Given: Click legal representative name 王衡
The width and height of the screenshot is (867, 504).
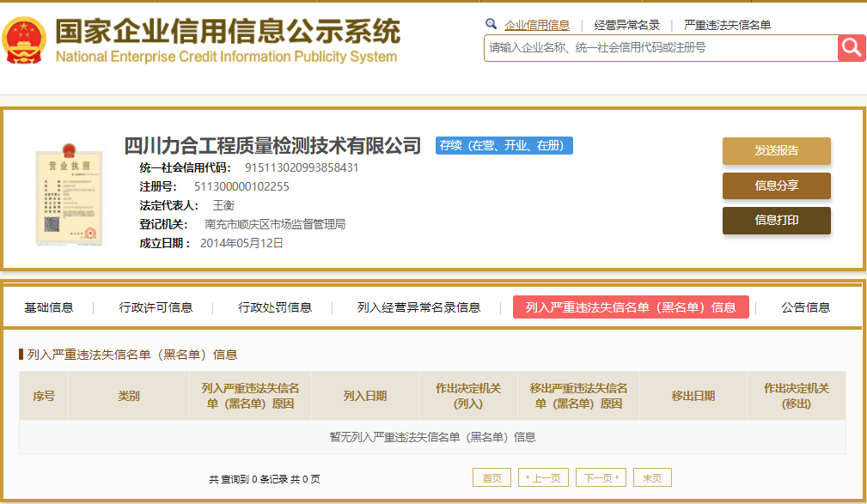Looking at the screenshot, I should point(223,205).
